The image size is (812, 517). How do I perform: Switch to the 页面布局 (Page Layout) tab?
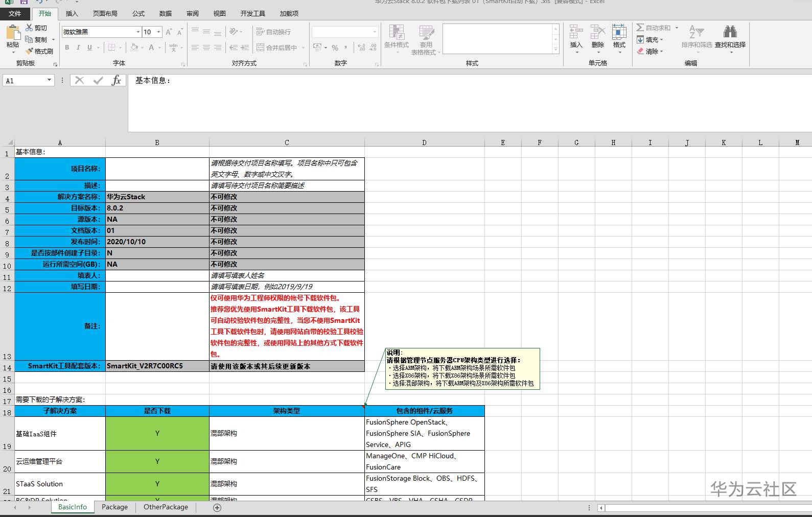tap(105, 14)
